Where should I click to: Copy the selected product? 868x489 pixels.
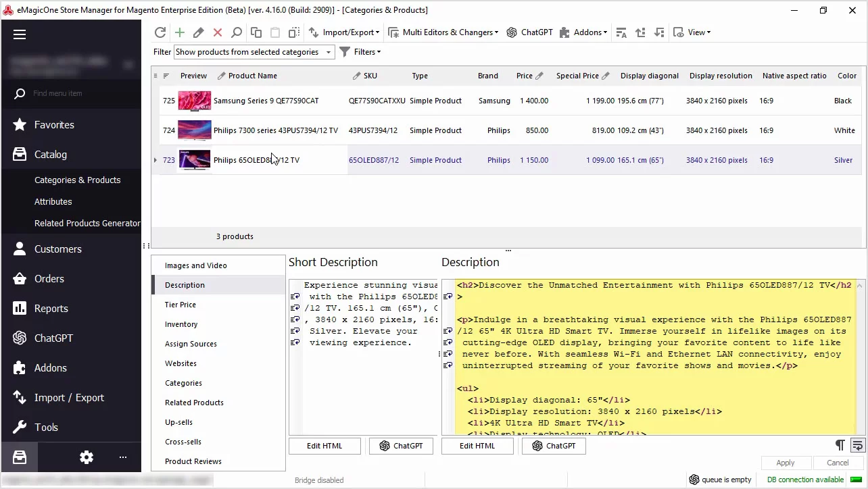click(x=256, y=32)
